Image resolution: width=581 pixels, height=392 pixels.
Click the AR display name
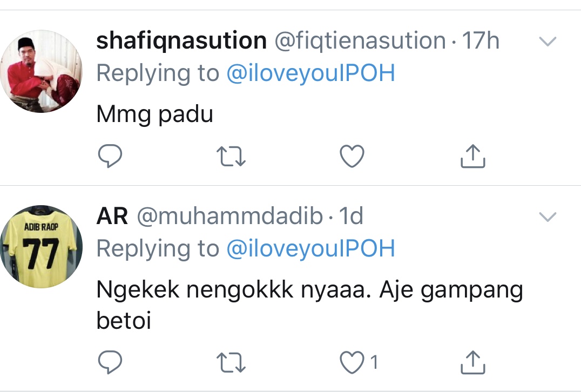point(112,217)
